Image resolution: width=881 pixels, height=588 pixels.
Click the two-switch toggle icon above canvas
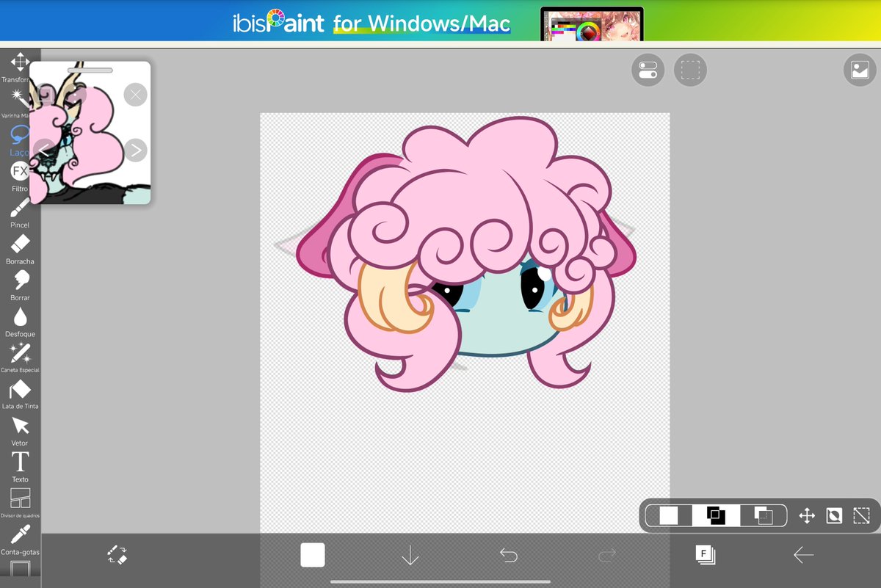pos(648,70)
